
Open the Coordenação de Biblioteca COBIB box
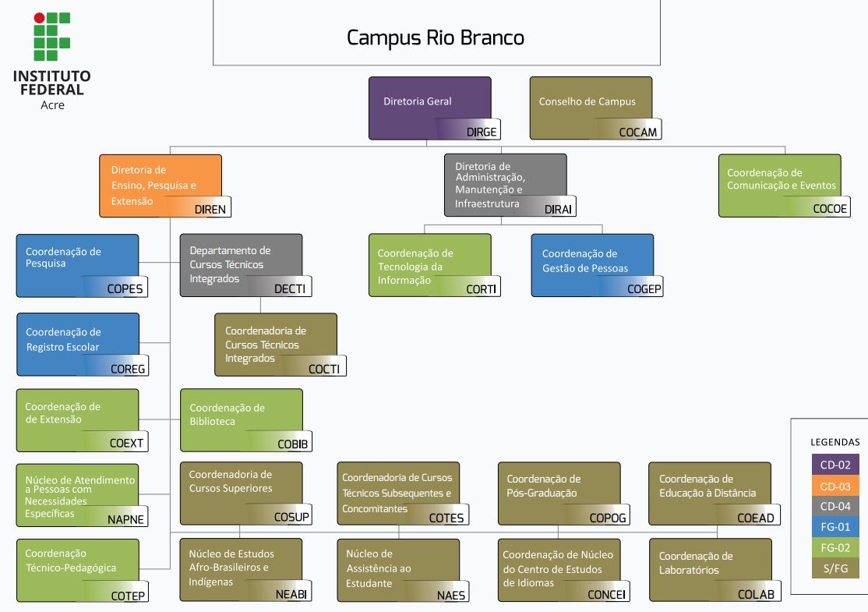pos(242,420)
